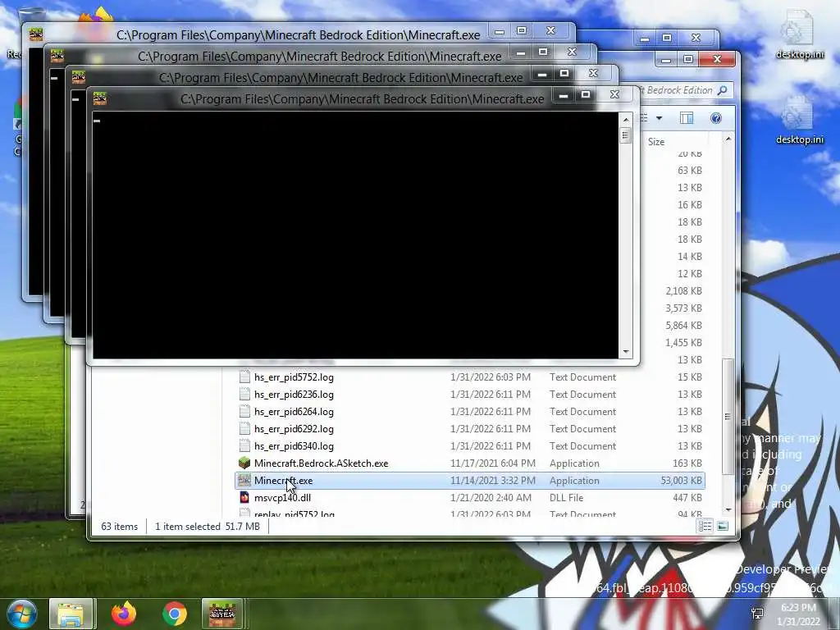Open the change-view dropdown arrow in Explorer

pyautogui.click(x=660, y=118)
